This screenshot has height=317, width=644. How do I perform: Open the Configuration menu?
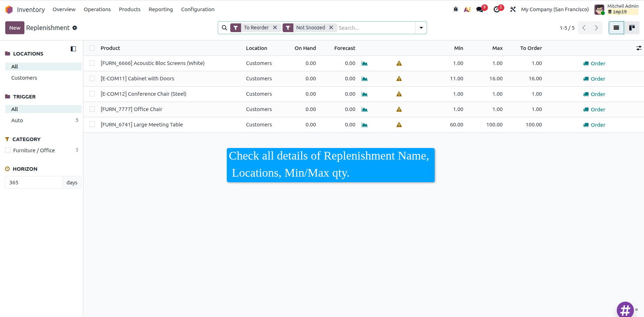click(197, 9)
